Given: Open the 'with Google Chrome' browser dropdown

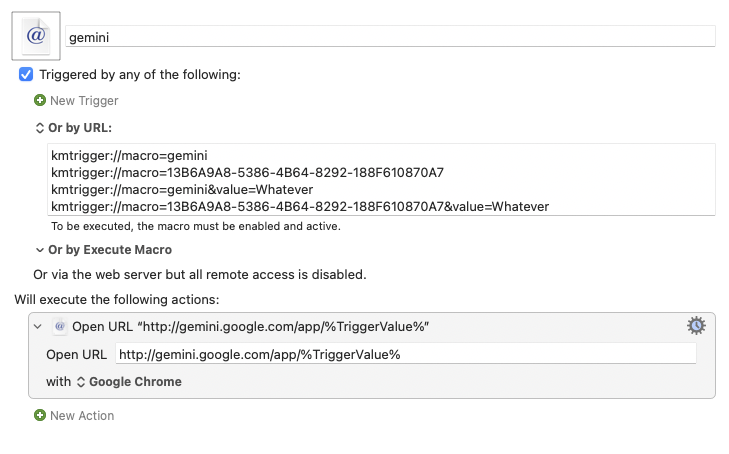Looking at the screenshot, I should click(128, 382).
